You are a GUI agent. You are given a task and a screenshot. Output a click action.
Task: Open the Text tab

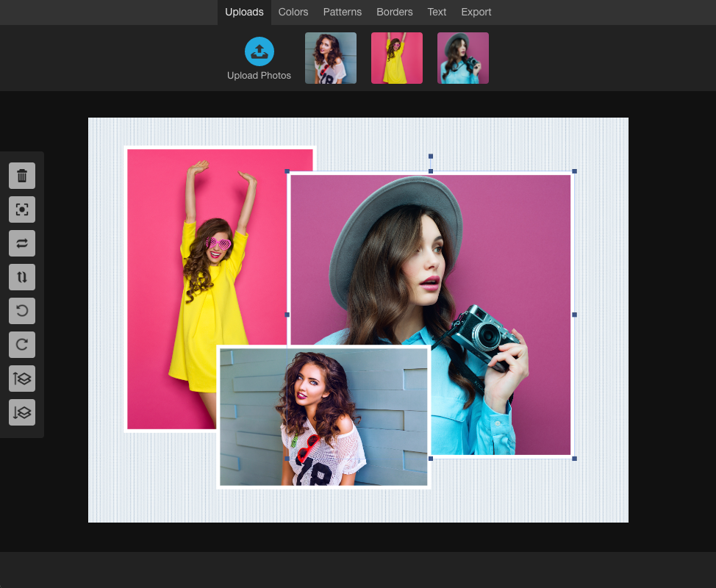[x=437, y=12]
